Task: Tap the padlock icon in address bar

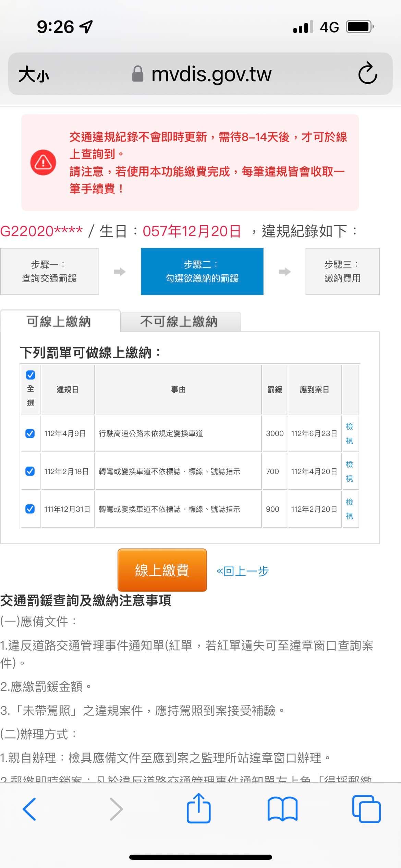Action: pyautogui.click(x=138, y=74)
